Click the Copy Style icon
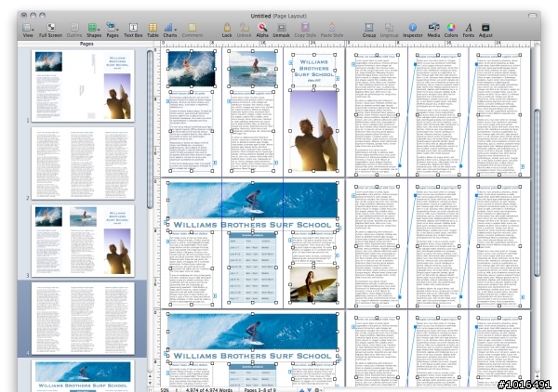Screen dimensions: 558x392 305,31
